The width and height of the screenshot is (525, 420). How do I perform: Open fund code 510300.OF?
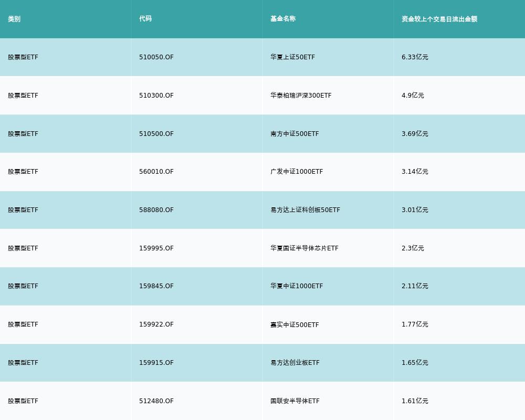click(x=156, y=96)
